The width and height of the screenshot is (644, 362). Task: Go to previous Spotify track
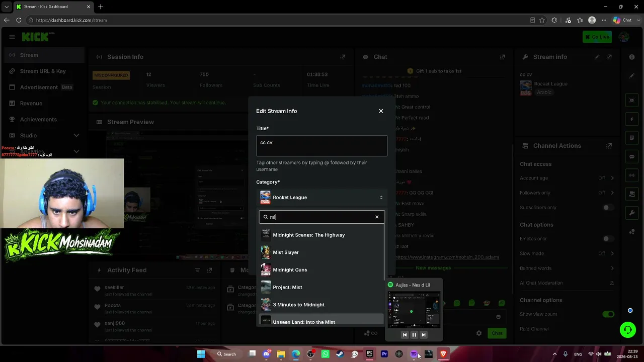(x=405, y=335)
